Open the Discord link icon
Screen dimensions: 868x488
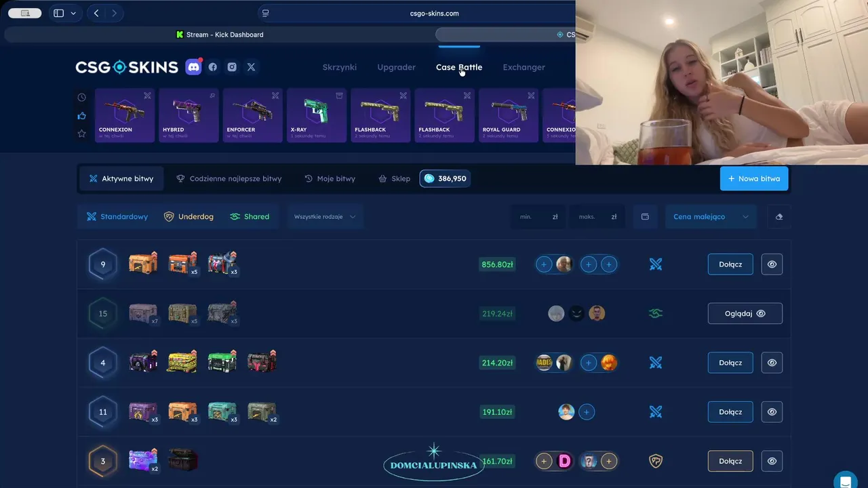click(193, 66)
